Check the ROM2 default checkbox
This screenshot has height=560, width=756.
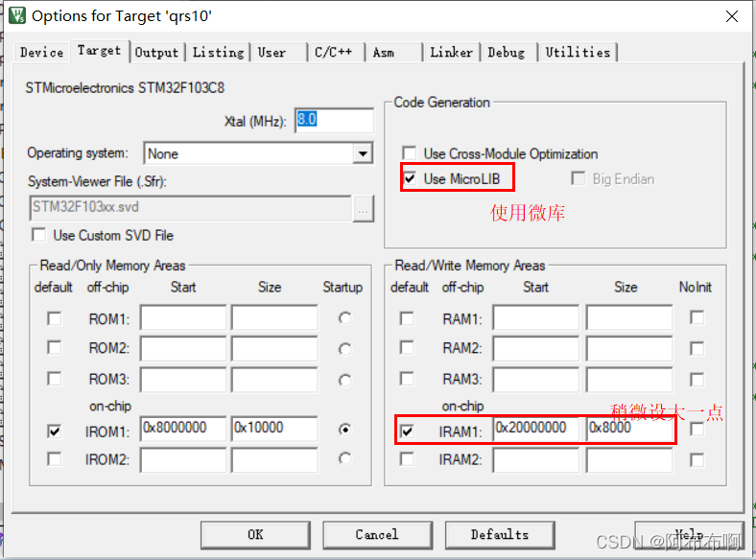pyautogui.click(x=55, y=347)
